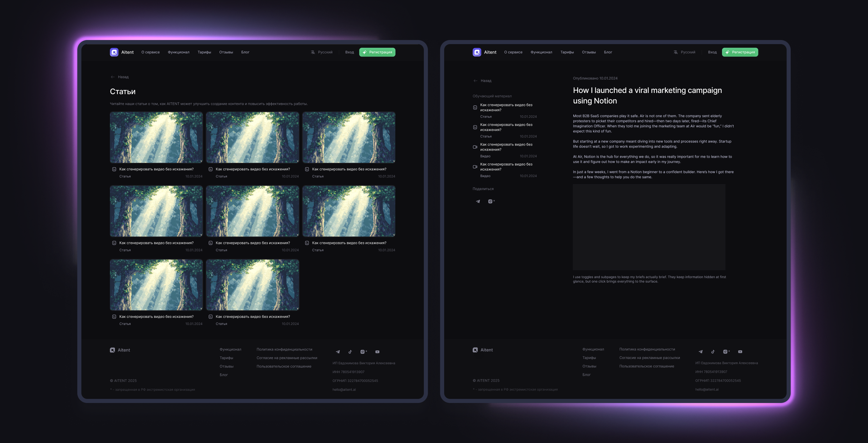Click Instagram icon in article page footer
This screenshot has width=868, height=443.
click(x=725, y=352)
